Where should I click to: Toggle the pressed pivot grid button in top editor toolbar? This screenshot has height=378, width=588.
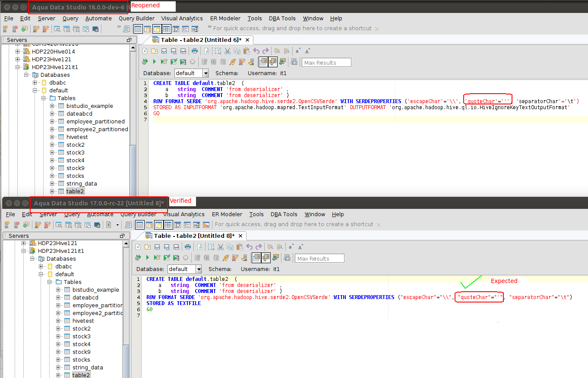[x=273, y=62]
